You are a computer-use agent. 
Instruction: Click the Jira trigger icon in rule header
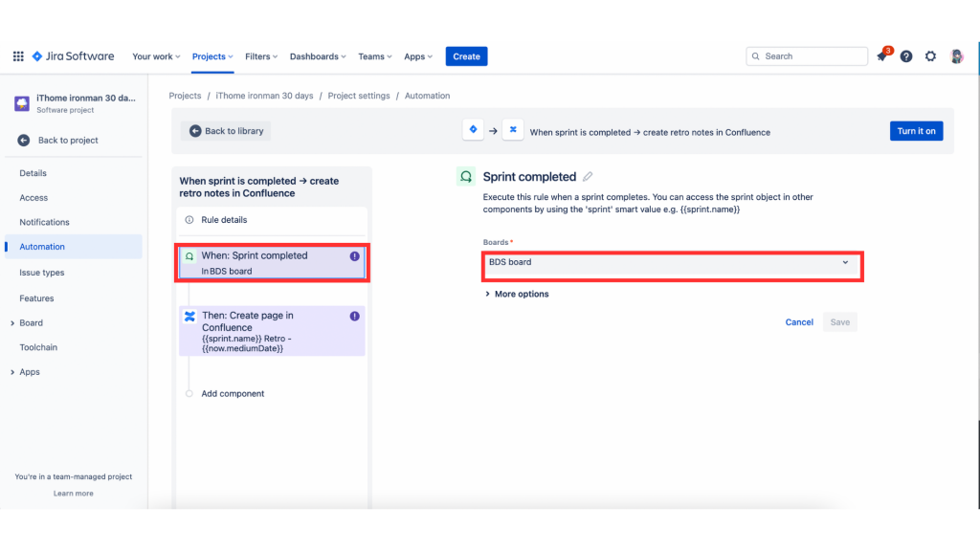[x=473, y=130]
